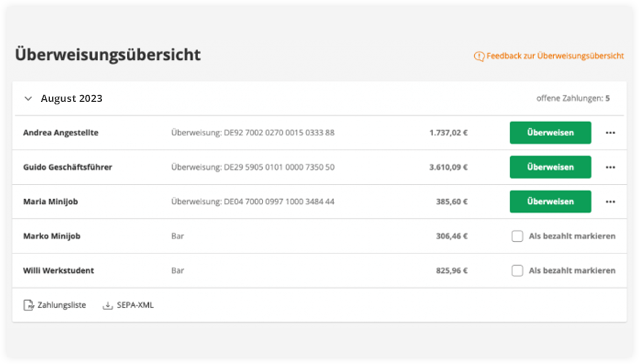This screenshot has width=639, height=364.
Task: Click Überweisen for Maria Minijob
Action: click(x=550, y=201)
